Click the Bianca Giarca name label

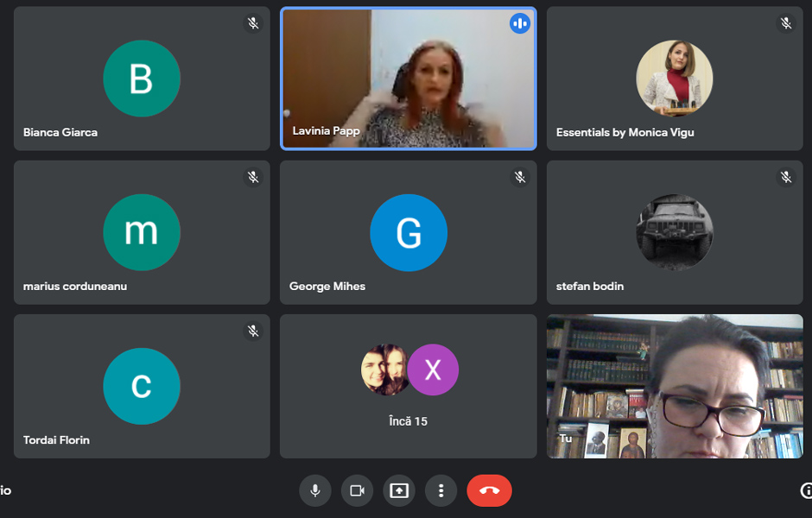(x=60, y=132)
